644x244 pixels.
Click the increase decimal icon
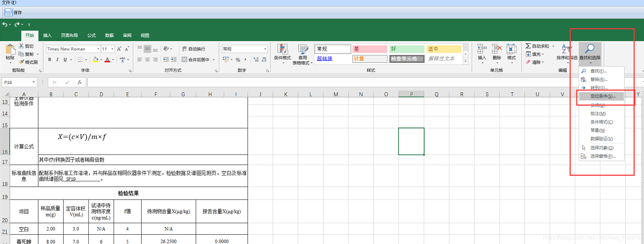(256, 59)
